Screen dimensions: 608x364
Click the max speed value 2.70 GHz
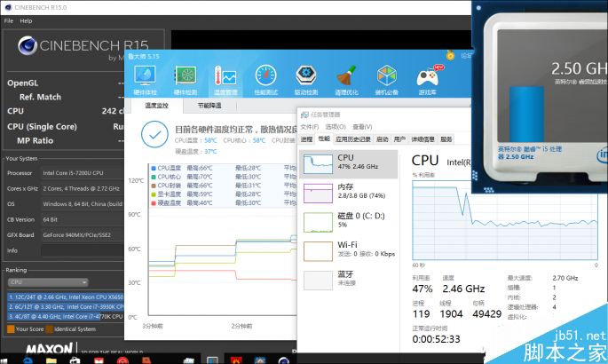click(565, 278)
